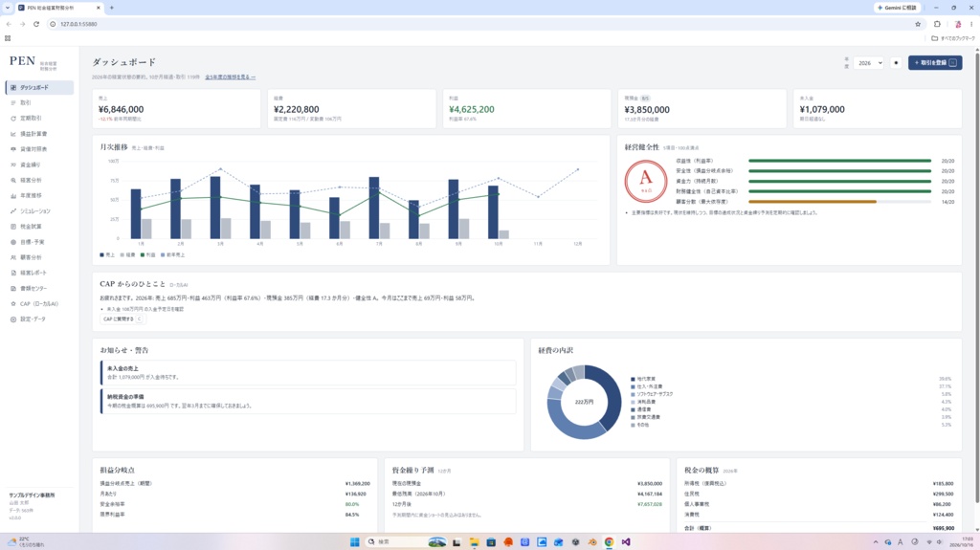Click the ダッシュボード sidebar icon
The height and width of the screenshot is (550, 980).
point(13,87)
